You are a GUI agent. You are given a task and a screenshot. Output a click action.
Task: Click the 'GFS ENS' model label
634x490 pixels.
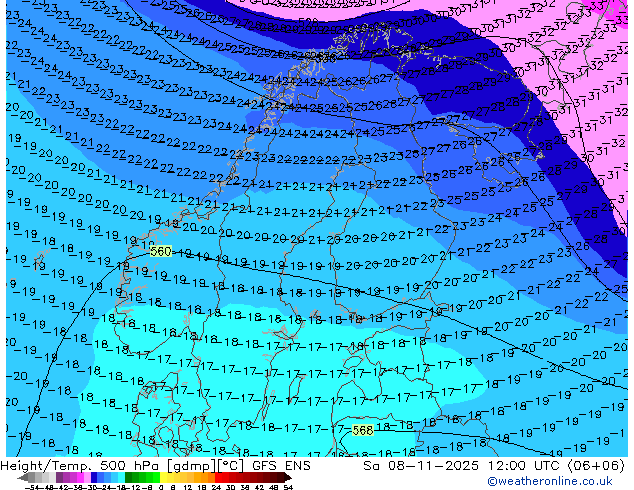point(281,466)
